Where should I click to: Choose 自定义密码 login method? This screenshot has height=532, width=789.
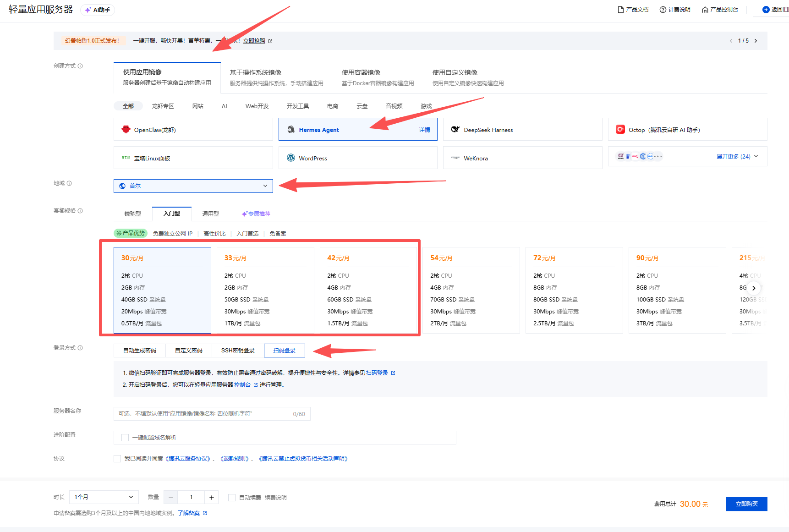(x=189, y=351)
